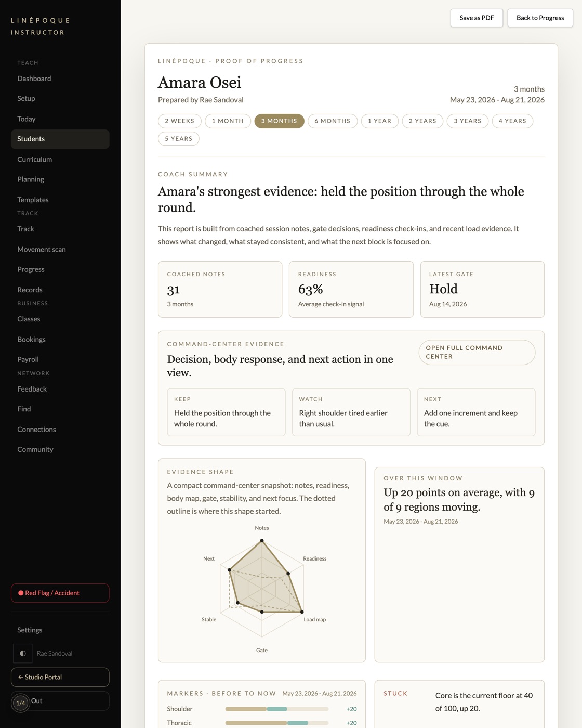The height and width of the screenshot is (728, 582).
Task: Switch to the 6 Months range
Action: point(333,121)
